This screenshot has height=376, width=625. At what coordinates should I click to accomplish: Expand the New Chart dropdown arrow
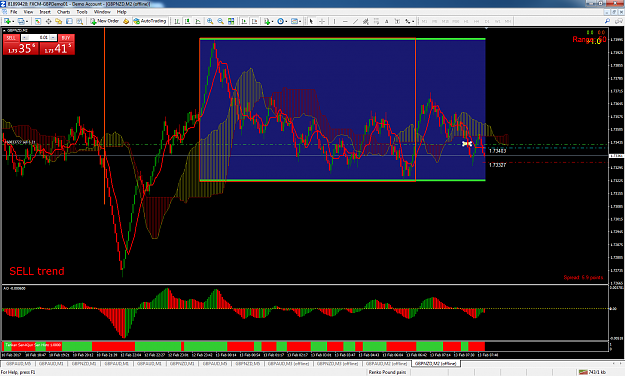click(13, 22)
